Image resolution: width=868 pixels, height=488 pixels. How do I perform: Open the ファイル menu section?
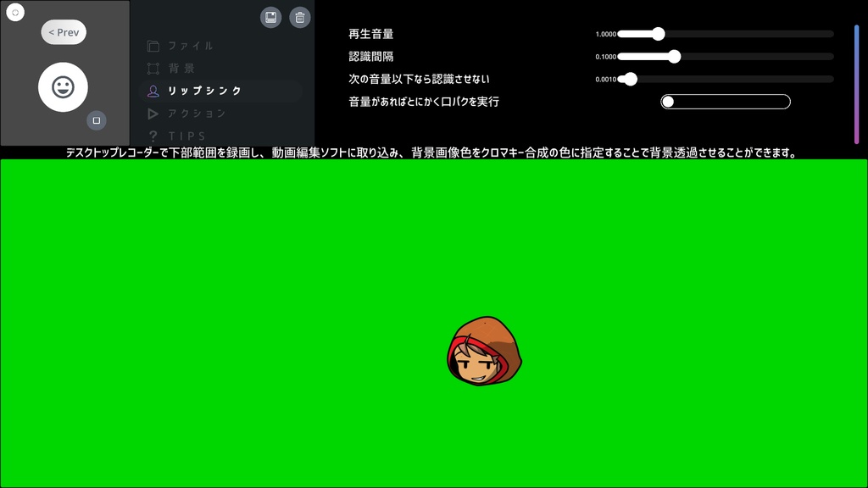click(188, 46)
